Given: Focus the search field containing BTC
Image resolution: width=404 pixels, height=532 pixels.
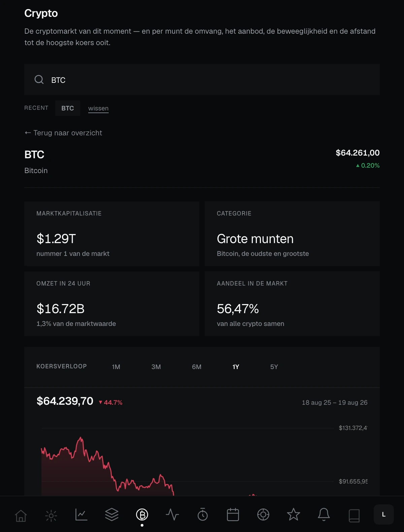Looking at the screenshot, I should (x=202, y=80).
